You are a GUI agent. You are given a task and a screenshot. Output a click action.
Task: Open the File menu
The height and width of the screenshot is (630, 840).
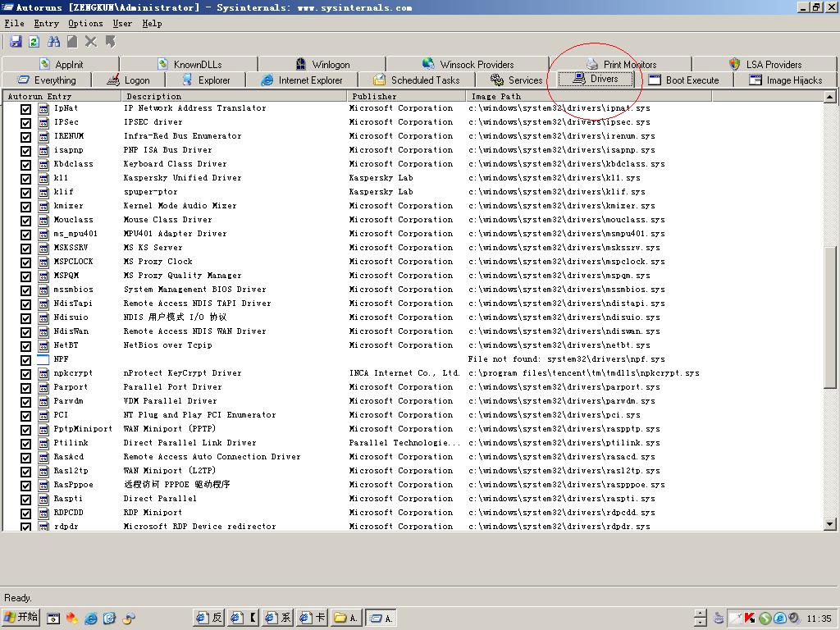click(x=15, y=23)
